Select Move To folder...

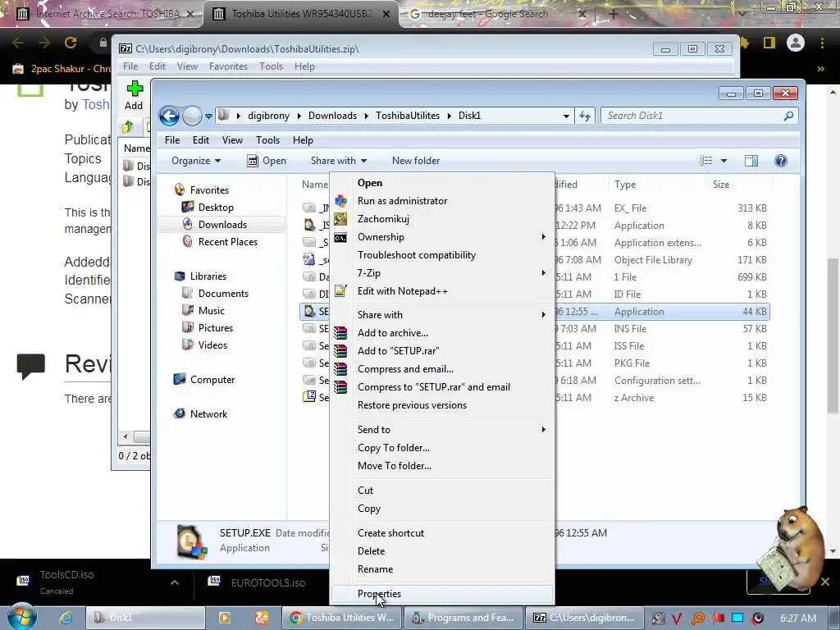pyautogui.click(x=442, y=466)
